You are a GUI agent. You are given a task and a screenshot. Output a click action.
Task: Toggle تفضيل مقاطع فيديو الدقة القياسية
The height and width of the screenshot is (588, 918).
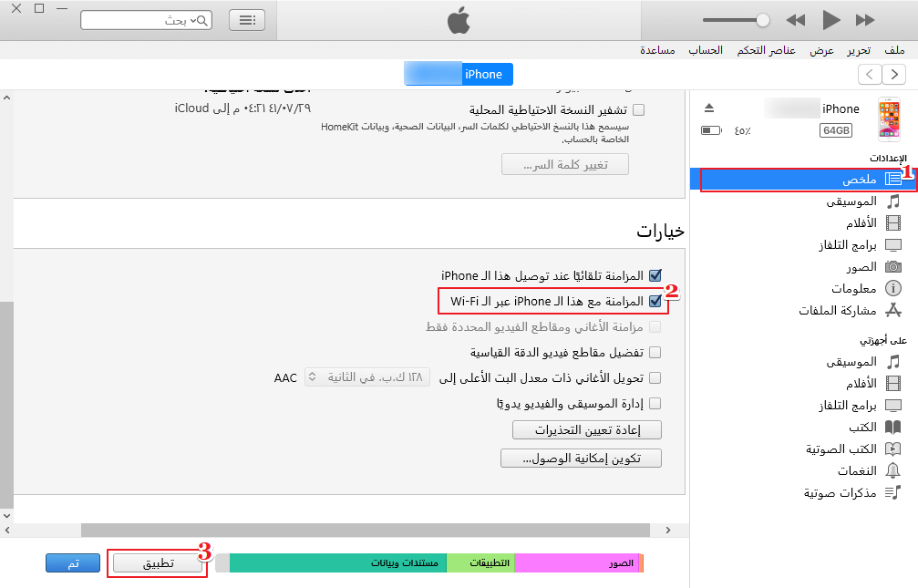[655, 352]
